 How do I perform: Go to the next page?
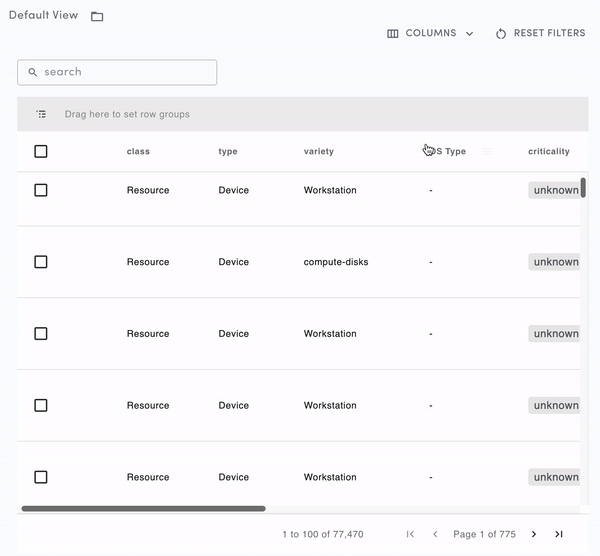[534, 534]
